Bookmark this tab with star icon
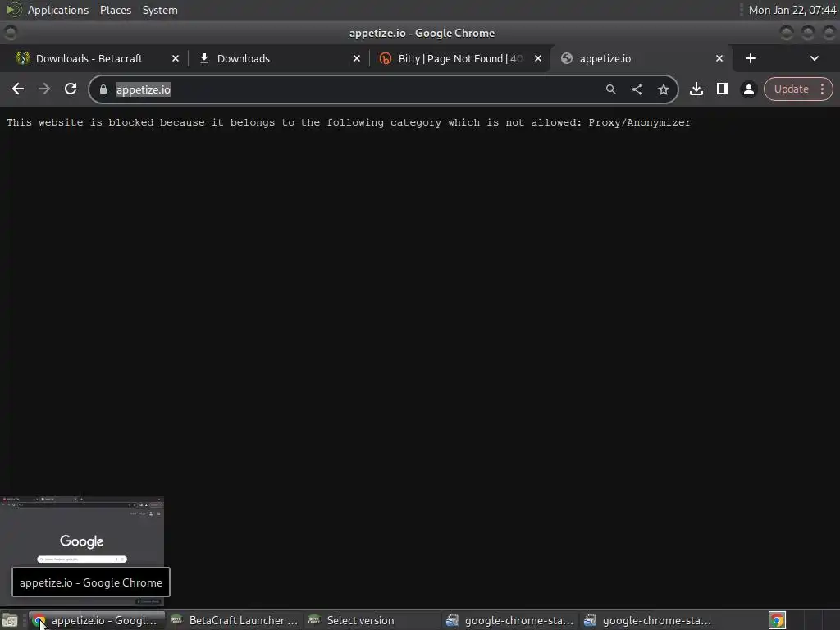Viewport: 840px width, 630px height. pyautogui.click(x=663, y=89)
